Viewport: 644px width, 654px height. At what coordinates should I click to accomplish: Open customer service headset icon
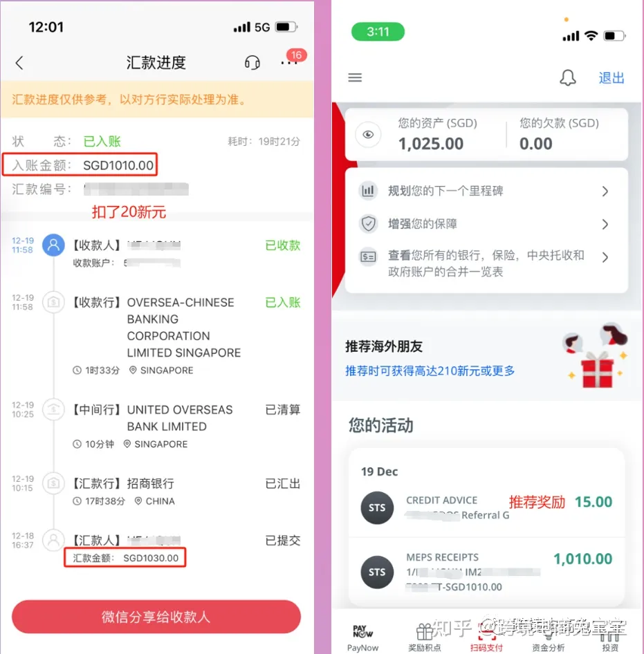point(252,63)
